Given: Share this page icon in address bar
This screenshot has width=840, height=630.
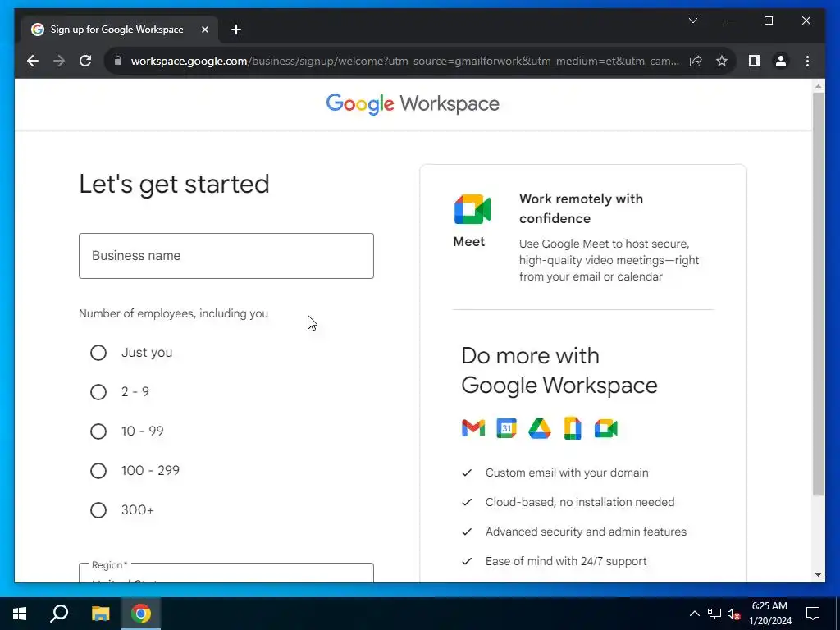Looking at the screenshot, I should click(x=696, y=61).
